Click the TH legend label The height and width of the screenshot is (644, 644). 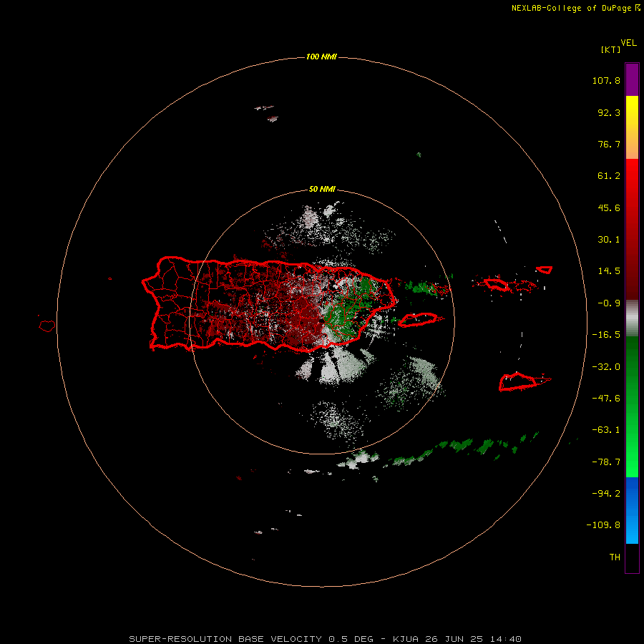click(615, 557)
